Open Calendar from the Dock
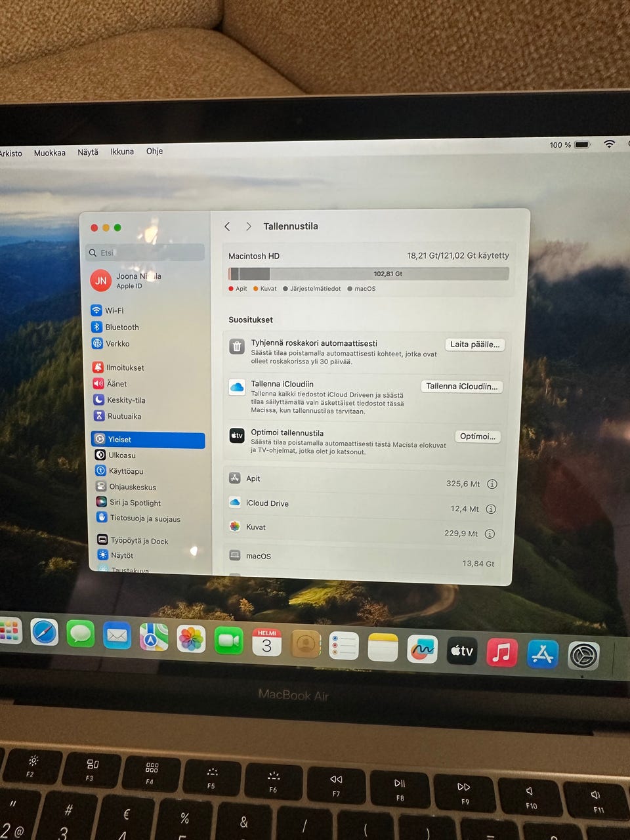 tap(266, 642)
